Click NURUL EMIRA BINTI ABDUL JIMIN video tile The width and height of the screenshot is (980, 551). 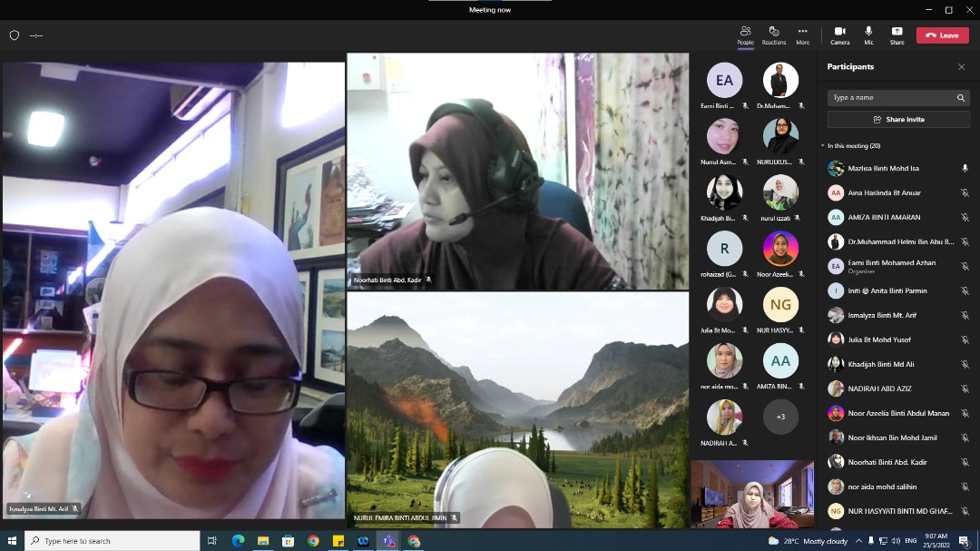click(517, 410)
